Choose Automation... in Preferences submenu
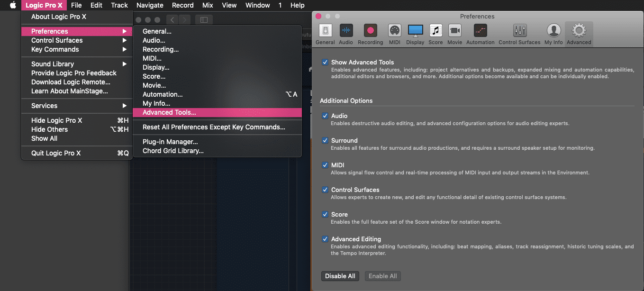The width and height of the screenshot is (644, 291). [x=217, y=94]
